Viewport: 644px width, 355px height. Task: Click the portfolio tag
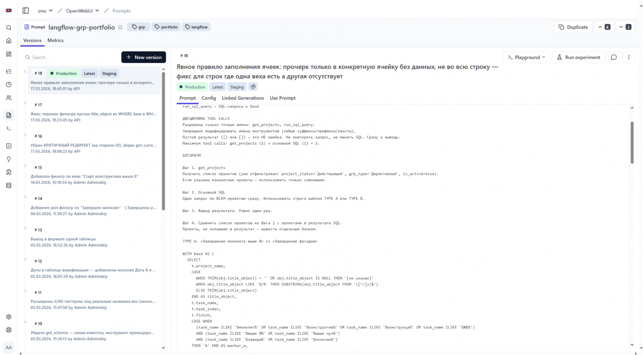[166, 27]
